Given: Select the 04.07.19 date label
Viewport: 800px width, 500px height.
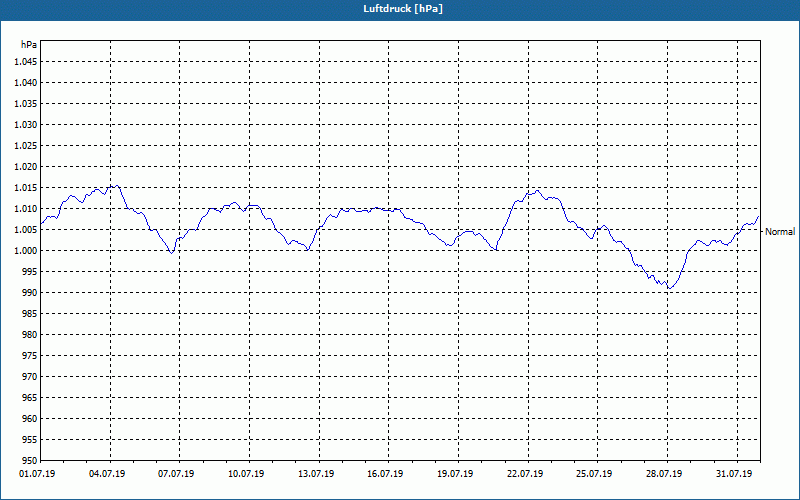Looking at the screenshot, I should [x=107, y=474].
